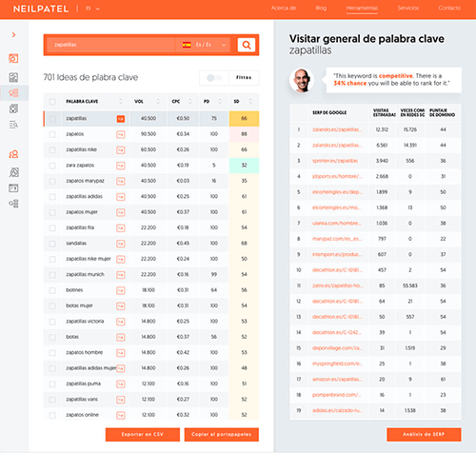Check the select-all checkbox in table header
Viewport: 476px width, 453px height.
point(52,102)
